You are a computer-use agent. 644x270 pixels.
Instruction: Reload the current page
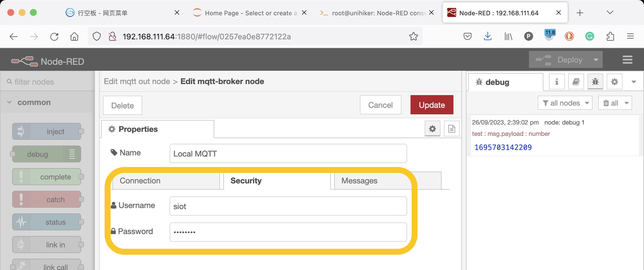(54, 36)
